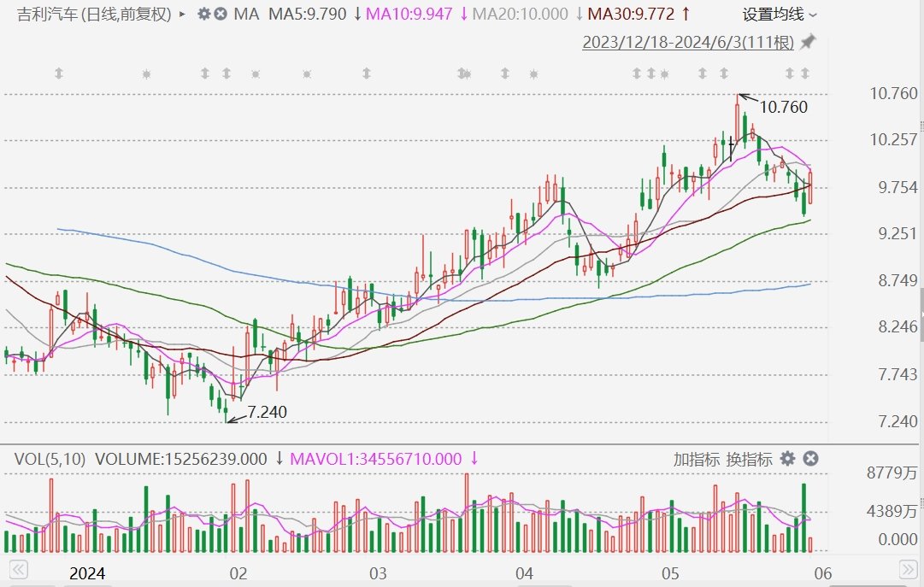Open the 设置均线 dropdown

[x=780, y=15]
